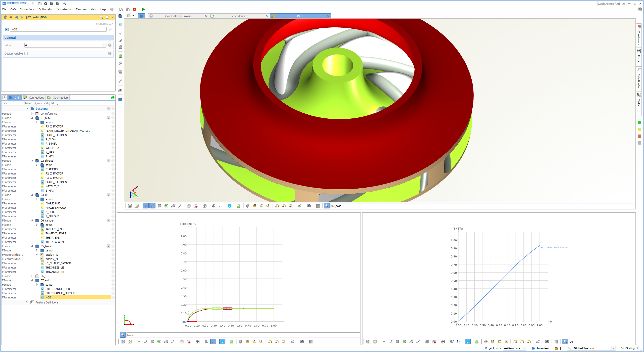Toggle curves visibility filter in 3DView toolbar
This screenshot has width=644, height=352.
[x=152, y=206]
